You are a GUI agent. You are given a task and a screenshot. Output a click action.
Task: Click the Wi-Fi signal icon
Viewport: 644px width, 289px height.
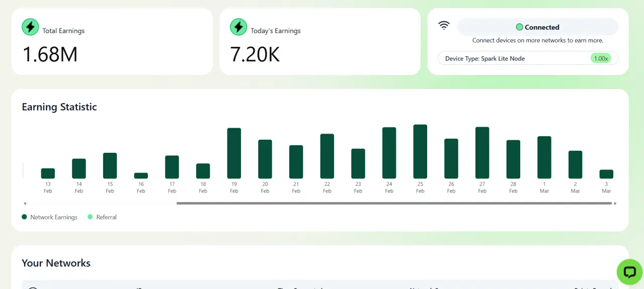[444, 26]
